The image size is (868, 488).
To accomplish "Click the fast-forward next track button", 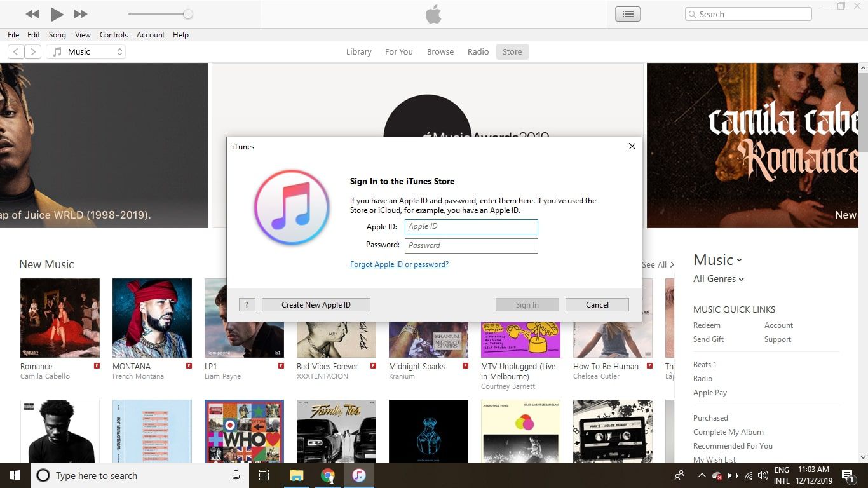I will [81, 14].
